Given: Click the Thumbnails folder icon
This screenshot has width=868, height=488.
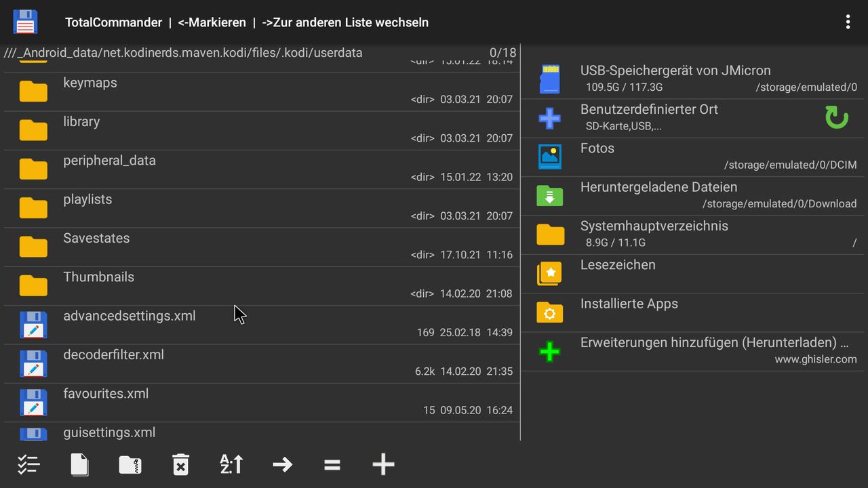Looking at the screenshot, I should pyautogui.click(x=33, y=285).
